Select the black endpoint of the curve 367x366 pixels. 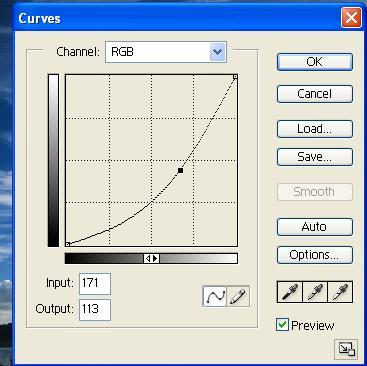coord(67,244)
